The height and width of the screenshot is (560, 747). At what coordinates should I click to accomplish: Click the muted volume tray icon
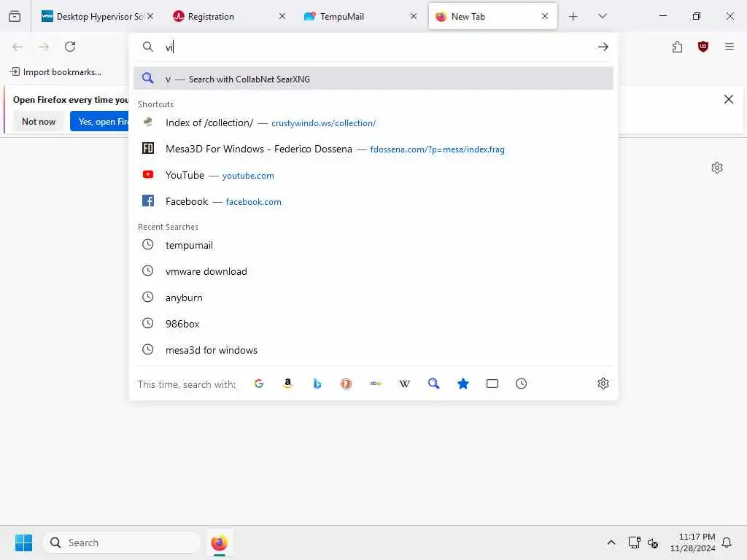click(653, 542)
